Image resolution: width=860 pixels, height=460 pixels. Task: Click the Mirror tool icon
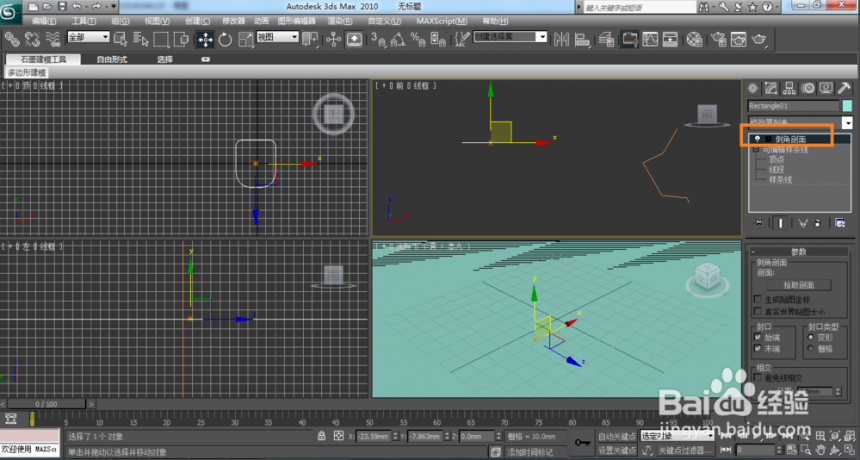pos(561,39)
